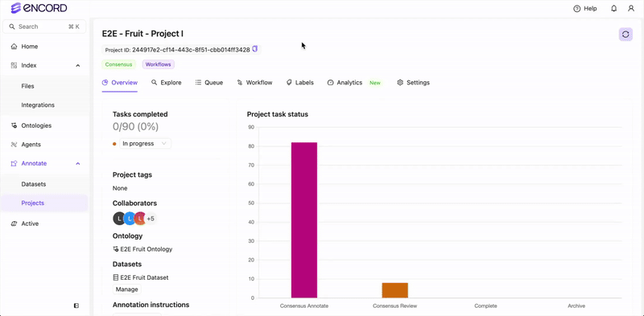
Task: Switch to the Queue tab
Action: [209, 83]
